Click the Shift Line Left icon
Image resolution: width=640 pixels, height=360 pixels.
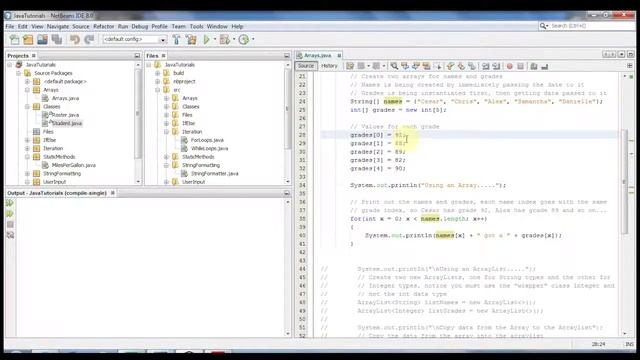point(485,66)
